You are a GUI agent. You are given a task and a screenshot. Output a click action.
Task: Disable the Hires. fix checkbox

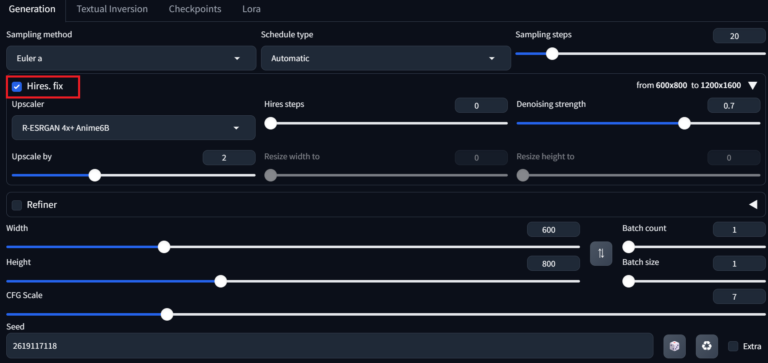[17, 87]
